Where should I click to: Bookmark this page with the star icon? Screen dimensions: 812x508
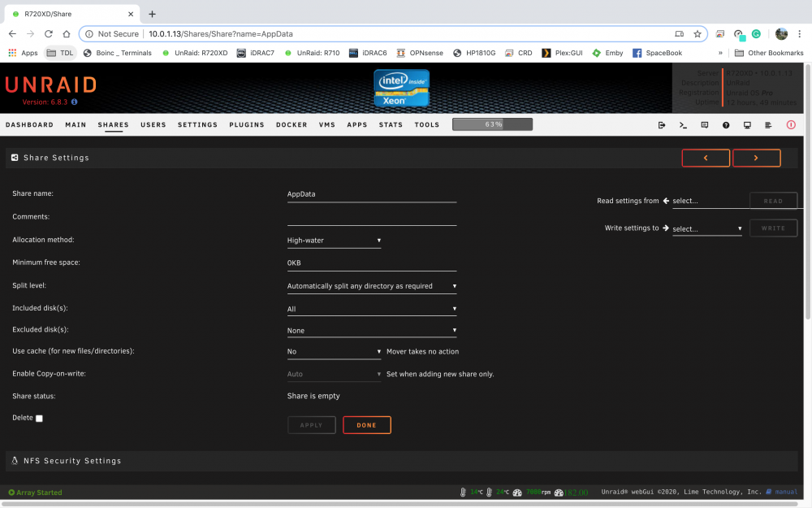(697, 33)
